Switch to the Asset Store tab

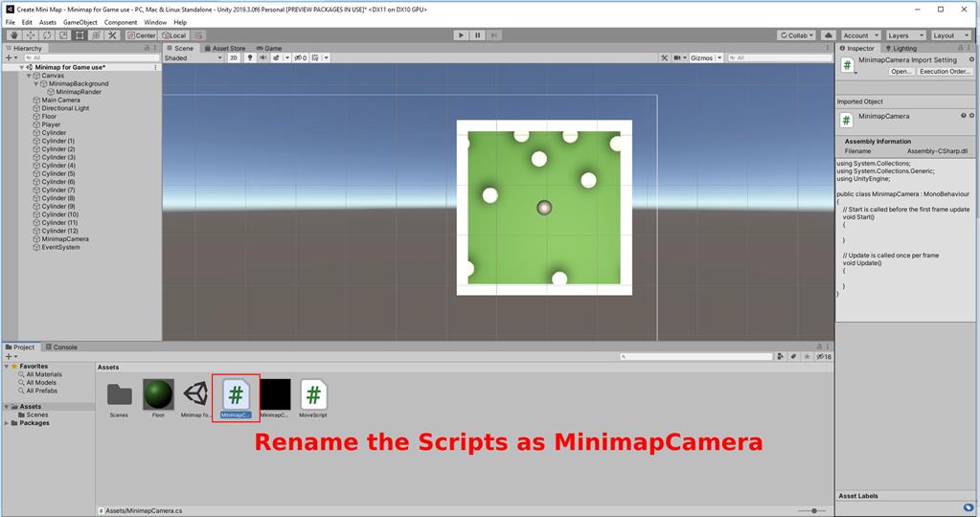(225, 48)
